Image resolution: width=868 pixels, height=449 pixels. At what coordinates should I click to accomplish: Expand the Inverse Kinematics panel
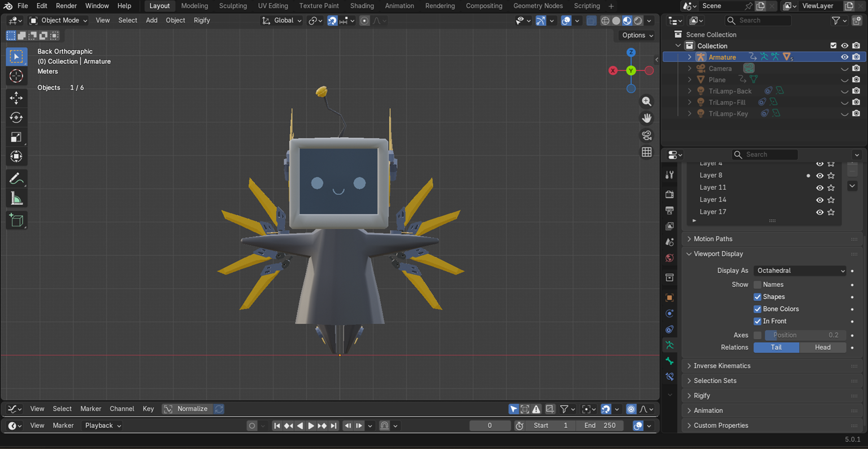pyautogui.click(x=722, y=366)
